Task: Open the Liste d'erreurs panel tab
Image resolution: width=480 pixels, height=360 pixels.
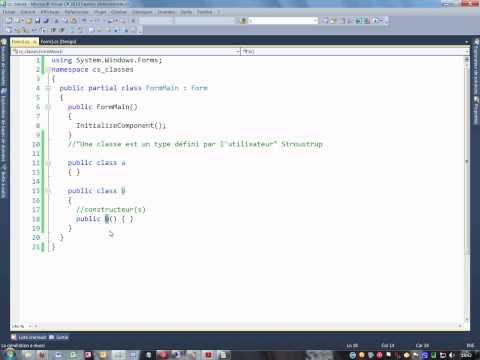Action: pyautogui.click(x=29, y=337)
